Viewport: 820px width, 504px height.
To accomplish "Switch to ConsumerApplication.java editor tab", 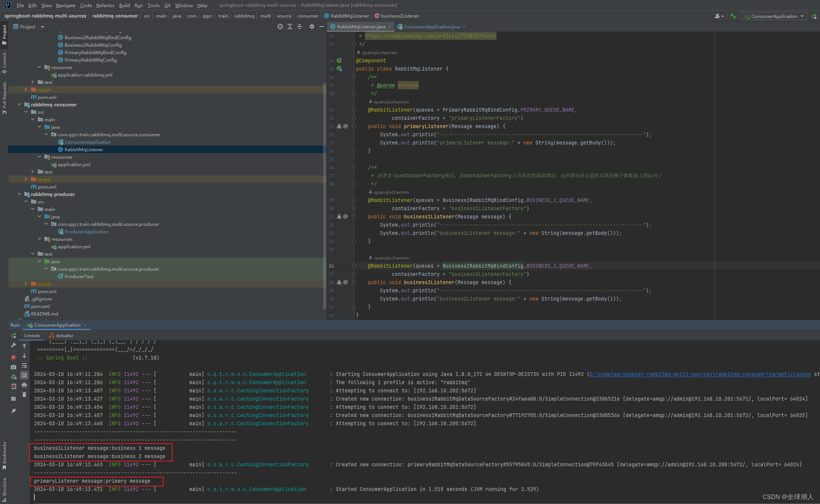I will [x=431, y=27].
